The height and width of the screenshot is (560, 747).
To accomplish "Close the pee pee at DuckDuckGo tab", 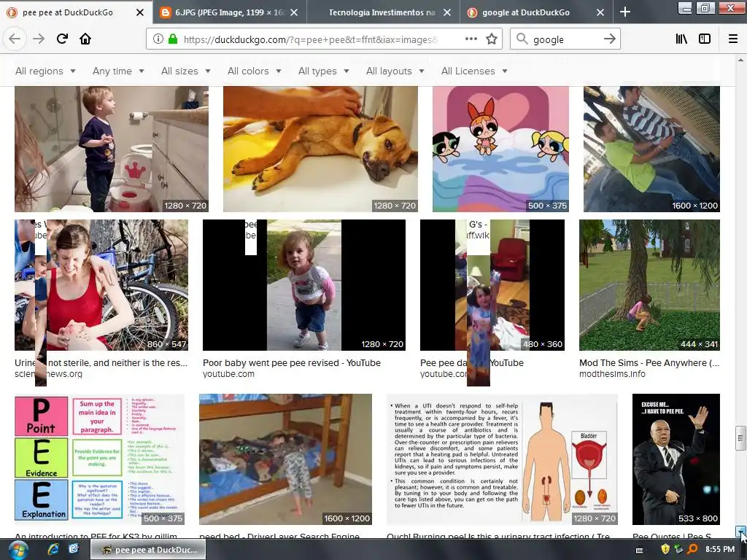I will (139, 12).
